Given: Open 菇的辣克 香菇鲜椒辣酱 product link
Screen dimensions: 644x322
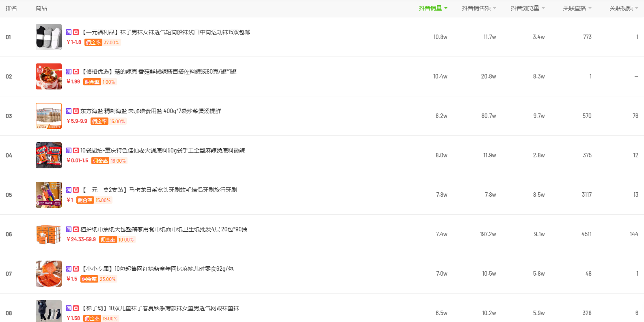Looking at the screenshot, I should tap(159, 72).
